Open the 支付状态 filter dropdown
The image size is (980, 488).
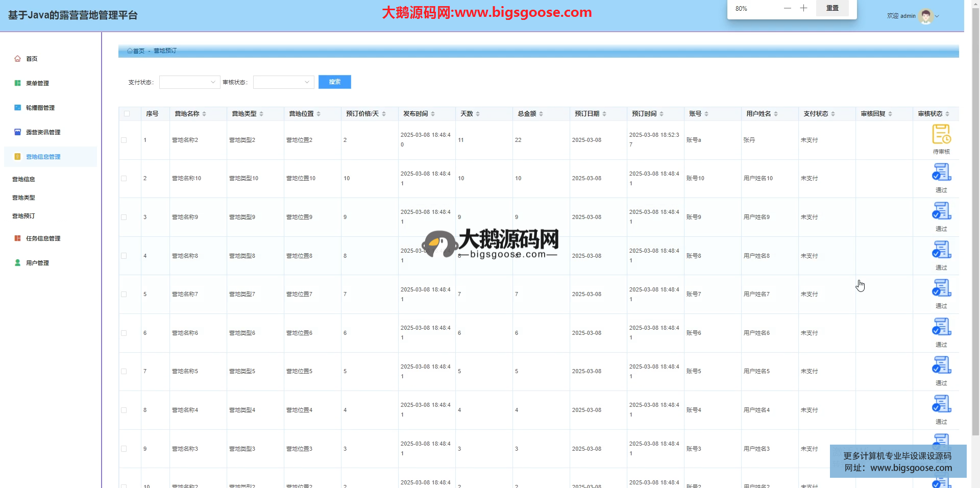[x=189, y=82]
